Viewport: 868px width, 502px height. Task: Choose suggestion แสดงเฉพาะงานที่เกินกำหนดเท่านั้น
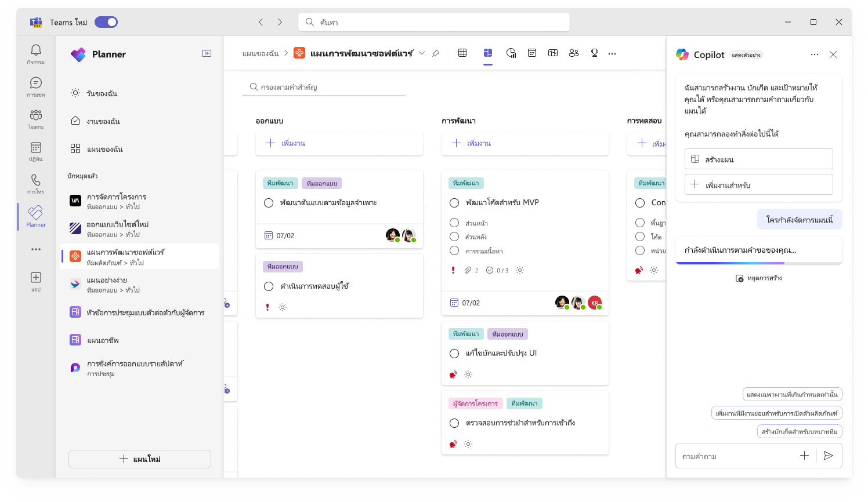click(x=792, y=394)
